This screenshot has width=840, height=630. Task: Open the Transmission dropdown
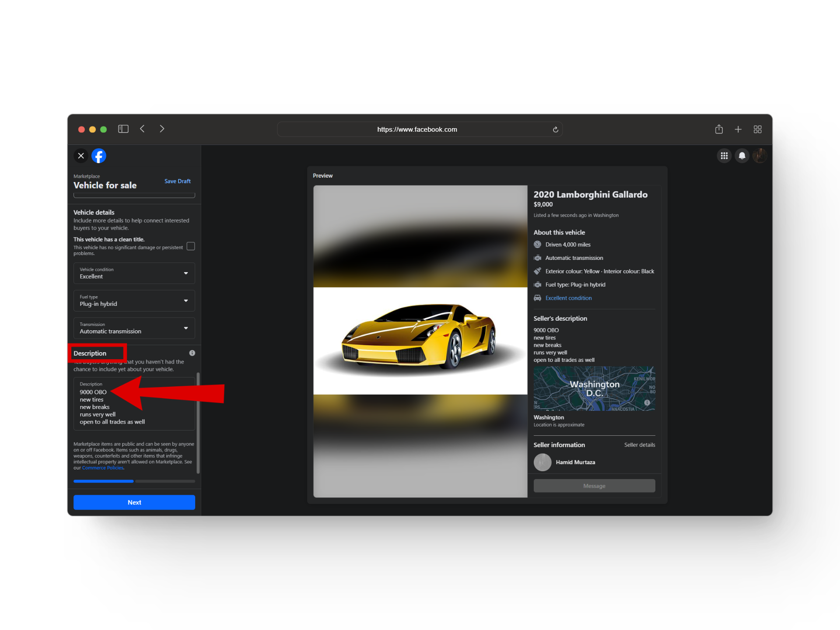point(134,328)
